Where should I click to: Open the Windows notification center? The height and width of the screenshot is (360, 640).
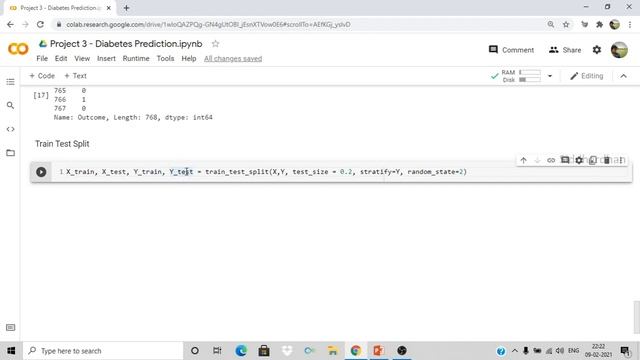625,351
